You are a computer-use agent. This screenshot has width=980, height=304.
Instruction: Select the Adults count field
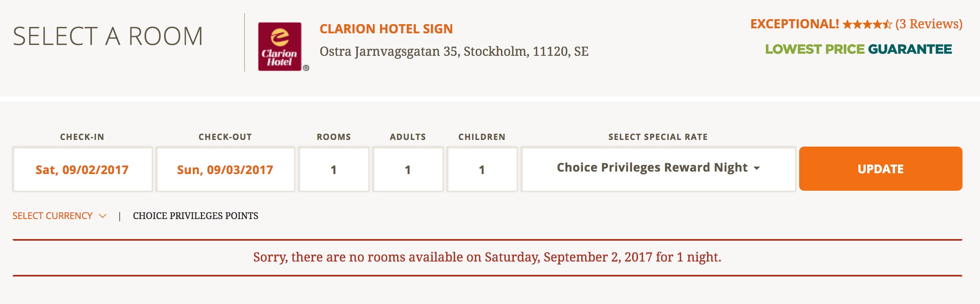(407, 169)
